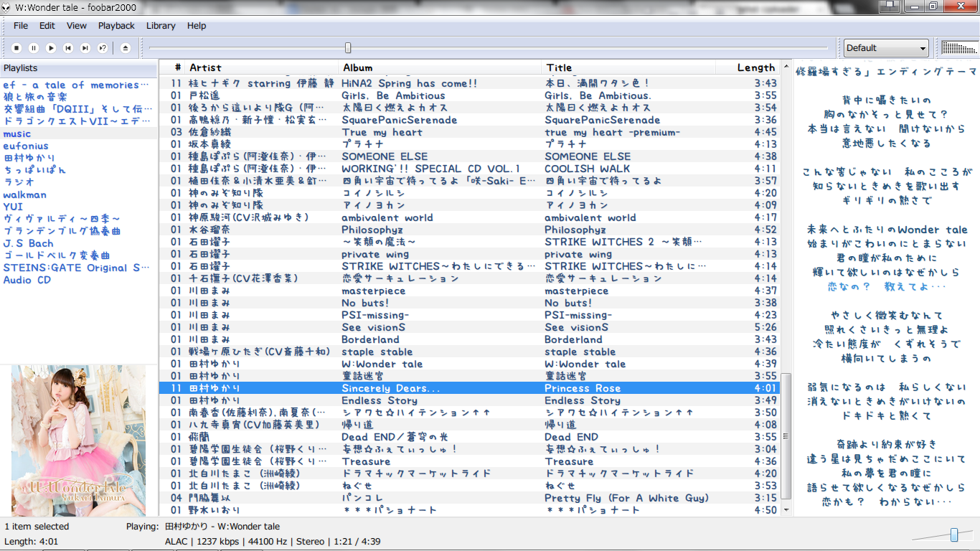Sort by the Artist column header
This screenshot has width=980, height=551.
263,67
